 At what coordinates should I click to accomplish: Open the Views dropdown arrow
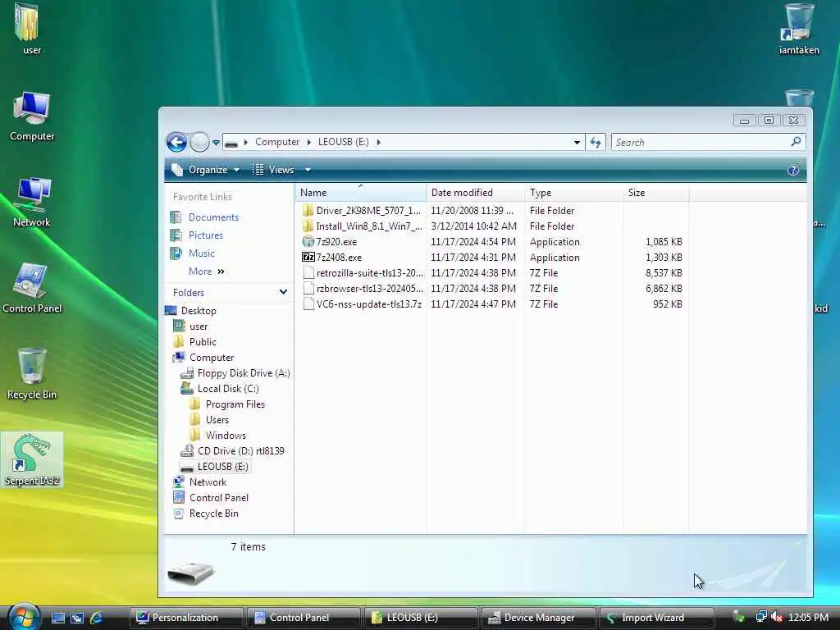(x=308, y=170)
